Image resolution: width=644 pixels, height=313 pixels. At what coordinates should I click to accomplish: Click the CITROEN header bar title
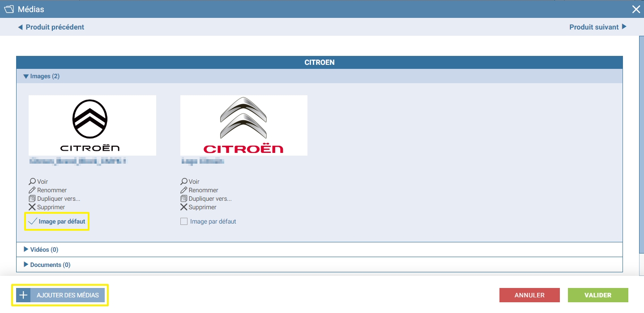coord(320,62)
